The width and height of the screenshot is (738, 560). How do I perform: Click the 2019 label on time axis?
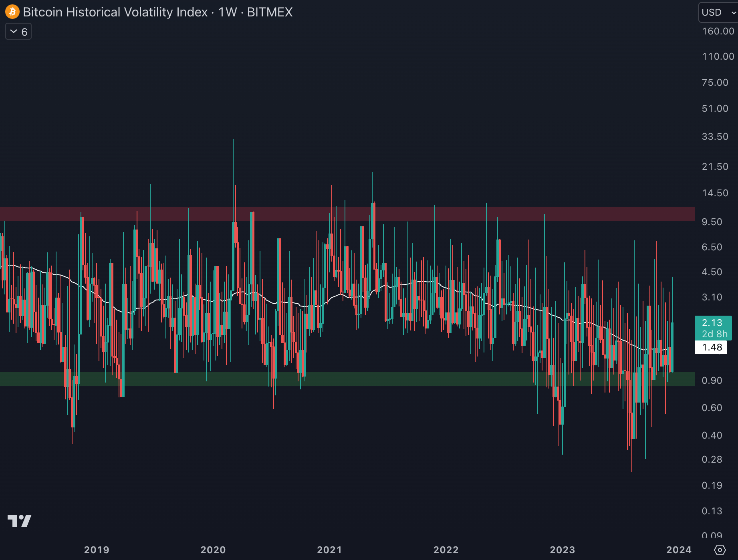click(x=97, y=550)
